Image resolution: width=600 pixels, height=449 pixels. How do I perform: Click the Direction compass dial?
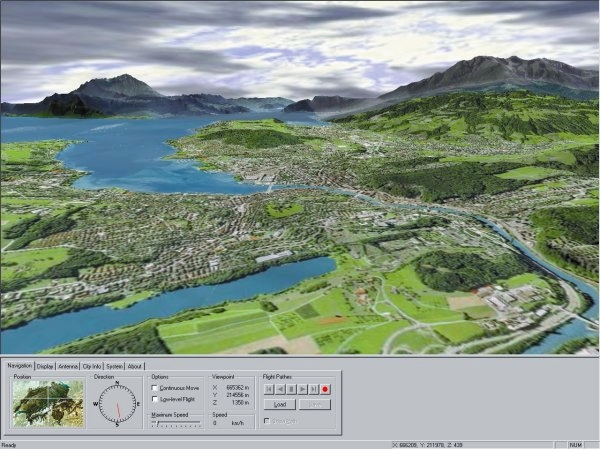(x=117, y=404)
